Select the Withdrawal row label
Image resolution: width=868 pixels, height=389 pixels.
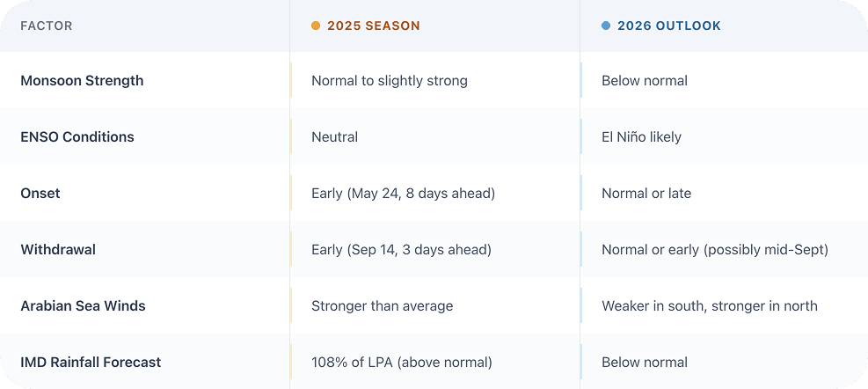(x=58, y=250)
